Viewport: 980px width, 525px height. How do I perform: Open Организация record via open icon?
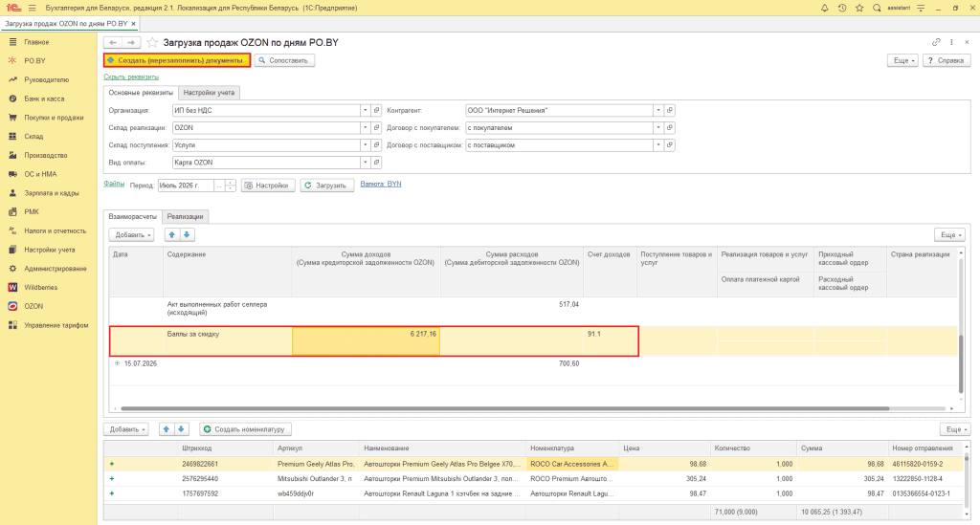(376, 111)
